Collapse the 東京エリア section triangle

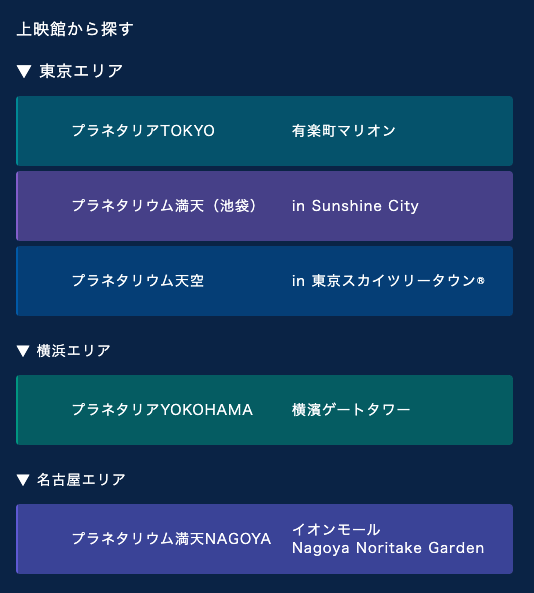click(24, 71)
